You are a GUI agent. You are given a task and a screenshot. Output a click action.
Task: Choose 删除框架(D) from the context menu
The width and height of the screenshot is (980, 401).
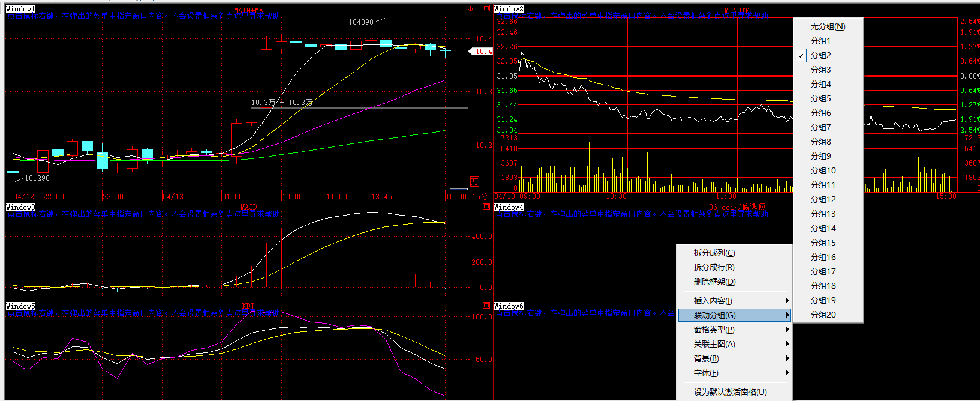pyautogui.click(x=735, y=282)
